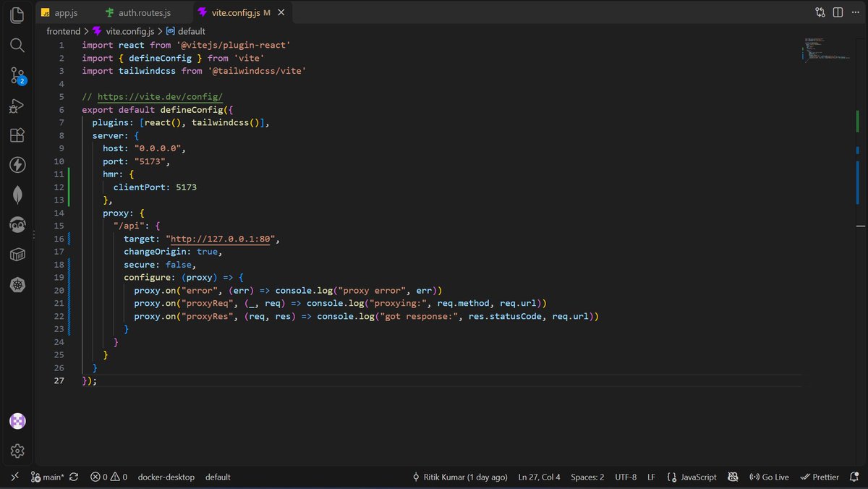Image resolution: width=868 pixels, height=489 pixels.
Task: Click the secure: false line
Action: [160, 265]
